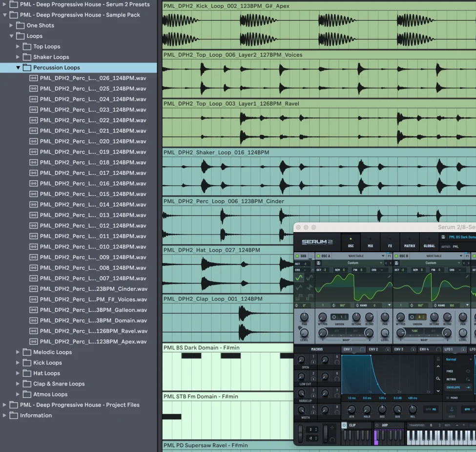Expand the Shaker Loops folder

18,57
